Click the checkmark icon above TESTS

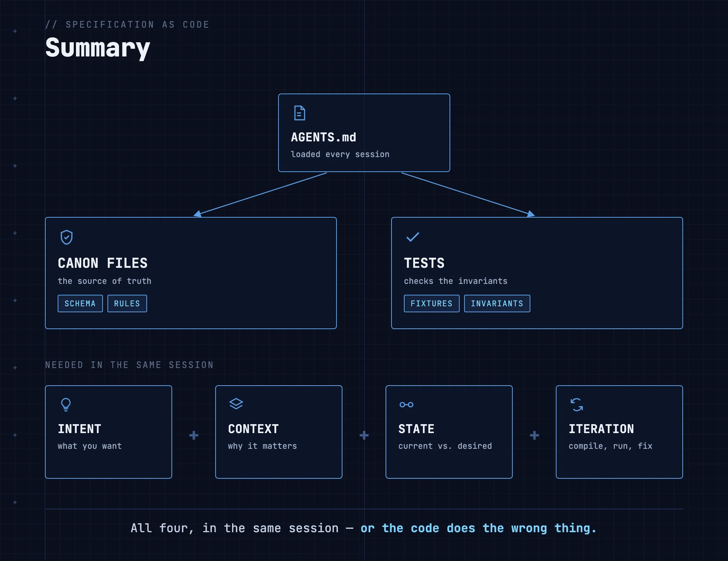coord(412,237)
